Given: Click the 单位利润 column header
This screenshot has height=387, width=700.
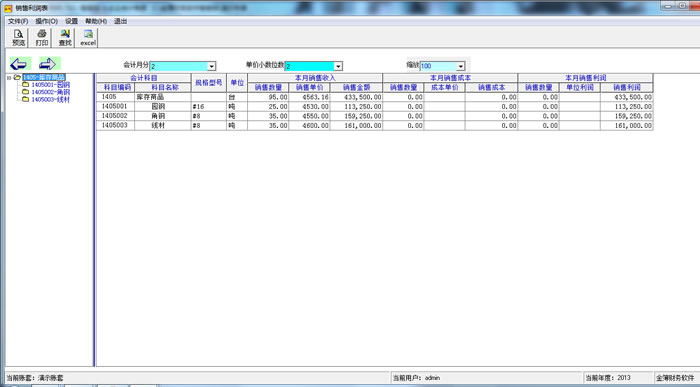Looking at the screenshot, I should [580, 87].
